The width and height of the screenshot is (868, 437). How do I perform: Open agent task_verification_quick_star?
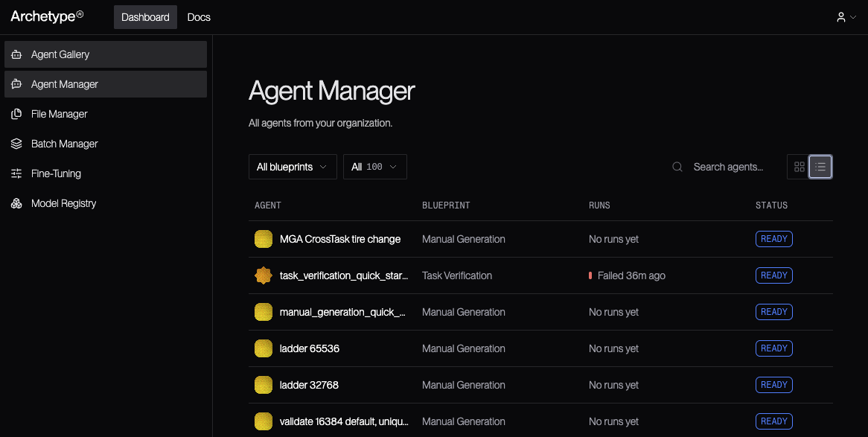tap(344, 275)
